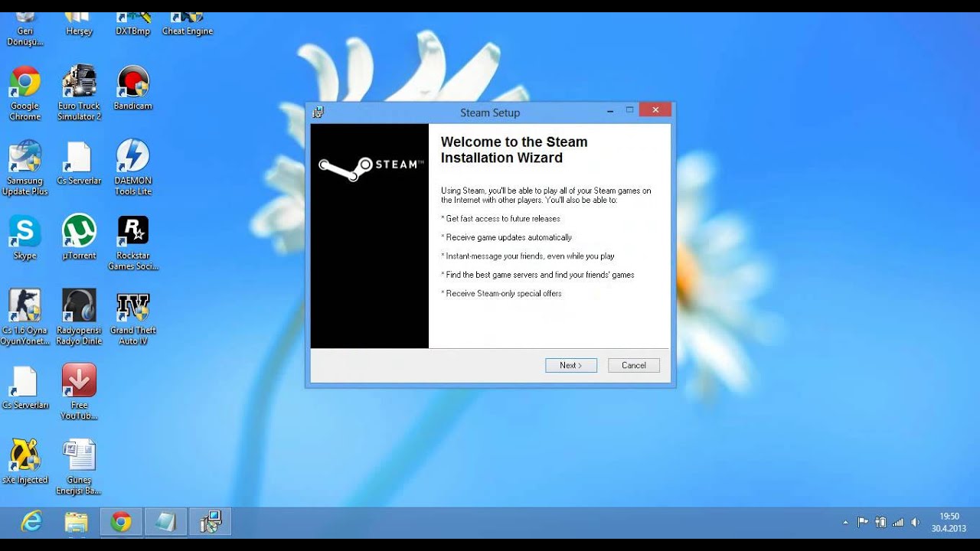Select the Bandicam desktop icon
The width and height of the screenshot is (980, 551).
[133, 89]
